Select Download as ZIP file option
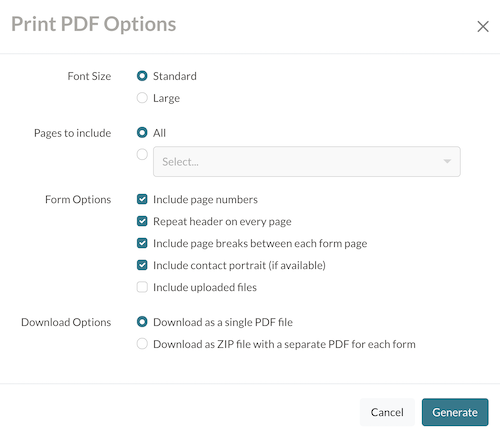Viewport: 500px width, 437px height. (142, 344)
